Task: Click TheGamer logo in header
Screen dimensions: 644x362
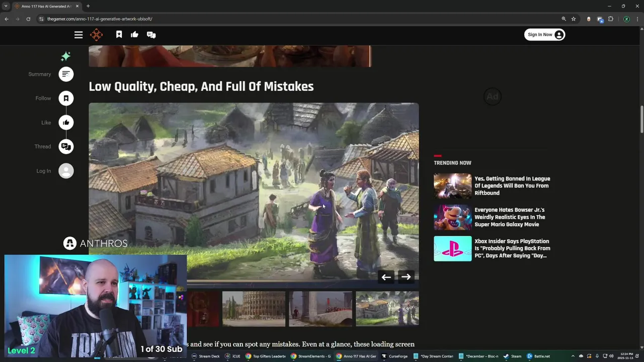Action: (96, 35)
